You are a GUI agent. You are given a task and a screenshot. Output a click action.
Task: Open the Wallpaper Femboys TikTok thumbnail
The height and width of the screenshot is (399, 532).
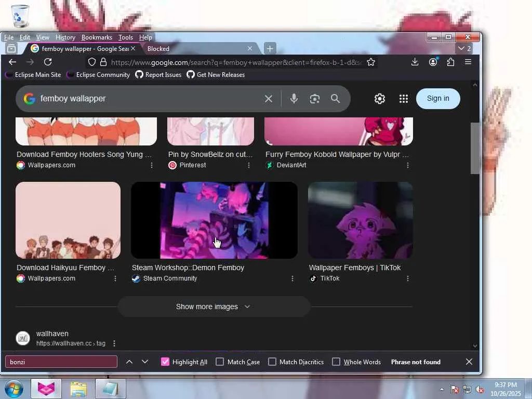pyautogui.click(x=361, y=220)
